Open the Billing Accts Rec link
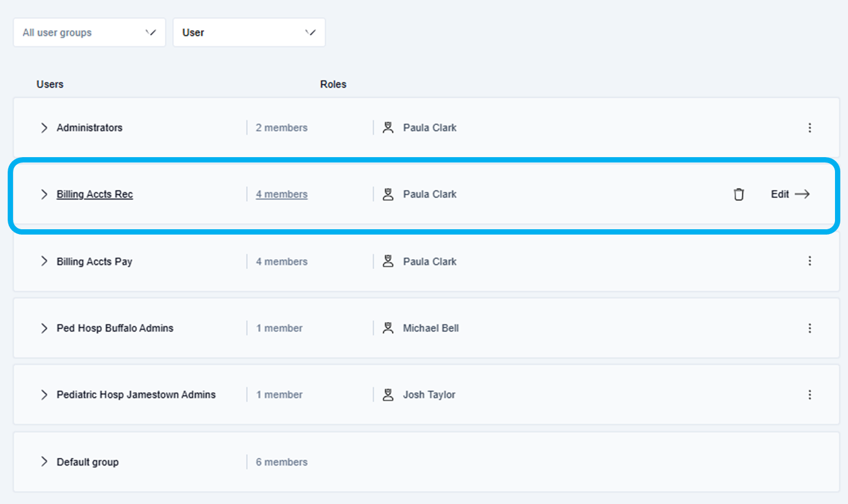 coord(95,194)
